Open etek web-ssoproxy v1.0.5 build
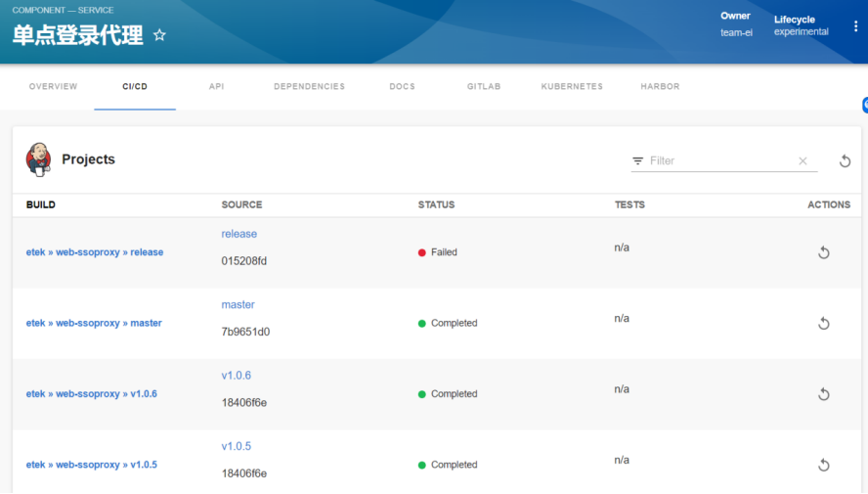The image size is (868, 494). [x=91, y=465]
